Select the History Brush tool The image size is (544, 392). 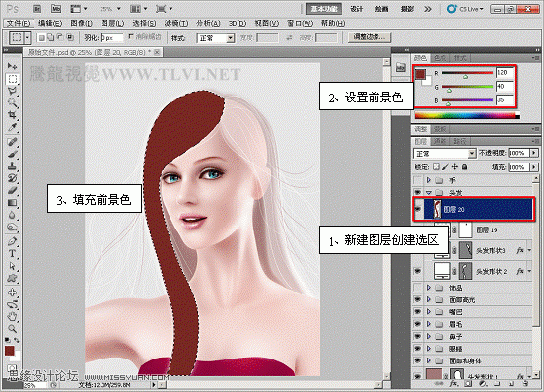coord(13,178)
